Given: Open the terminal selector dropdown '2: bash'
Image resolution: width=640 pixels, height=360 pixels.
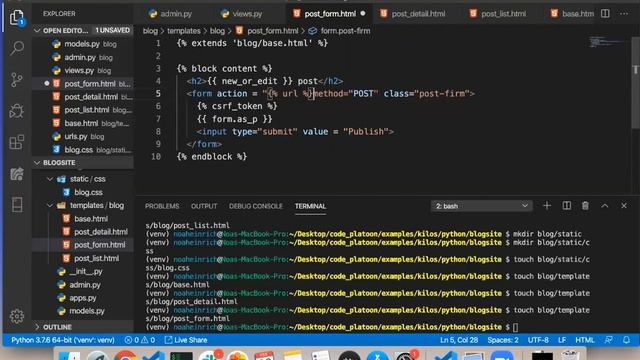Looking at the screenshot, I should tap(481, 206).
